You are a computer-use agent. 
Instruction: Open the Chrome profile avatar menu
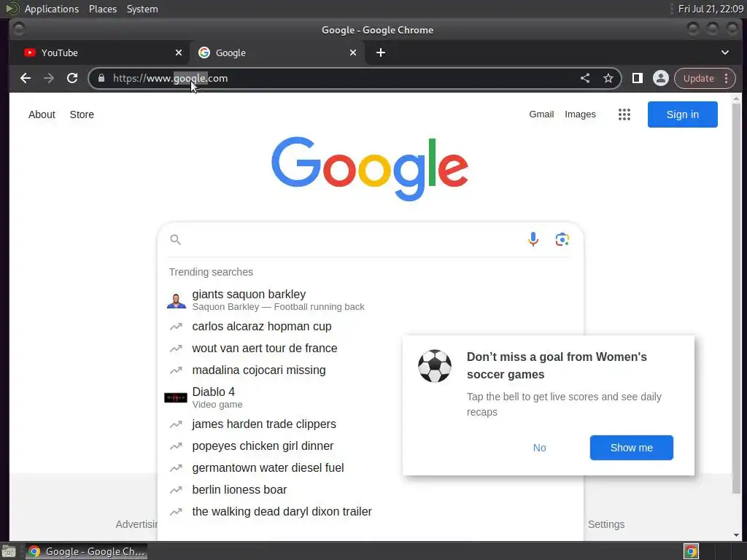click(660, 78)
